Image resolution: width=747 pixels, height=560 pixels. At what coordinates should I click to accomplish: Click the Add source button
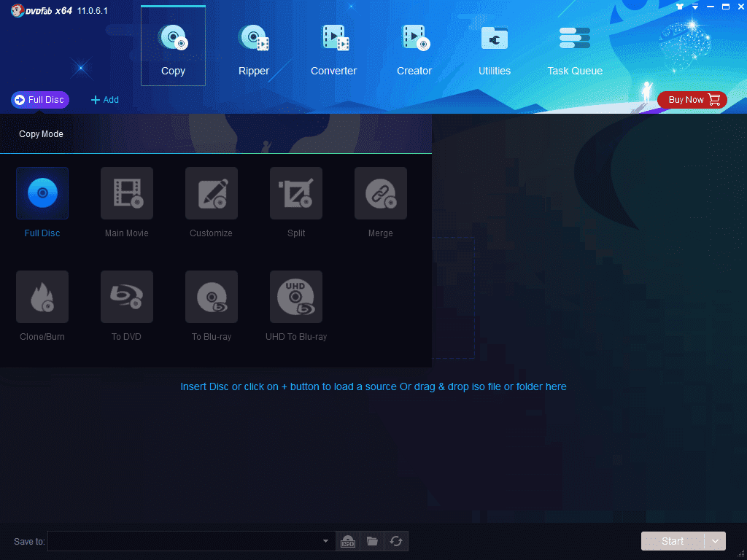tap(105, 99)
